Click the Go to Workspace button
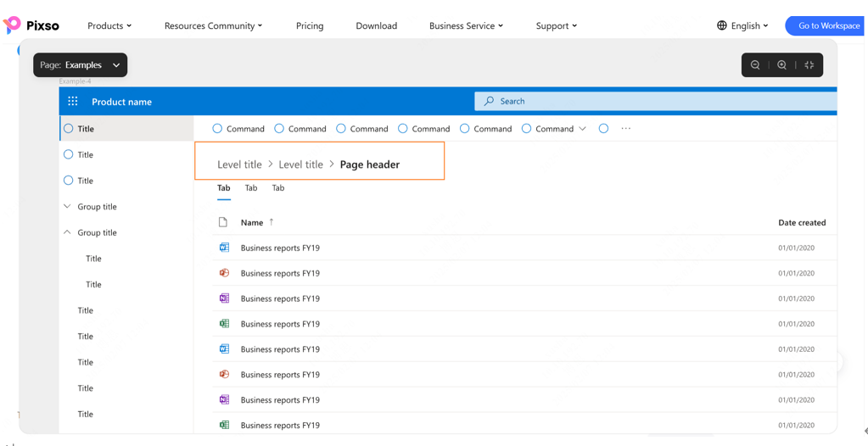The image size is (868, 446). 827,25
